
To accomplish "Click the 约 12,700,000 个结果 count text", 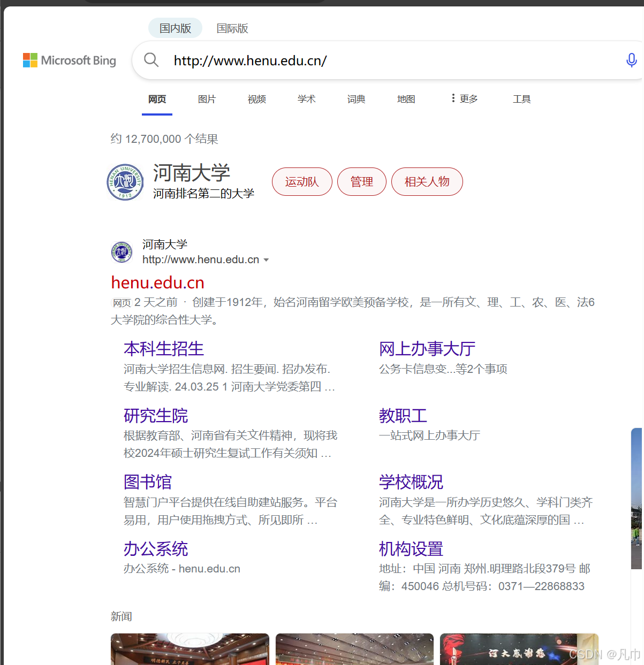I will pos(164,139).
